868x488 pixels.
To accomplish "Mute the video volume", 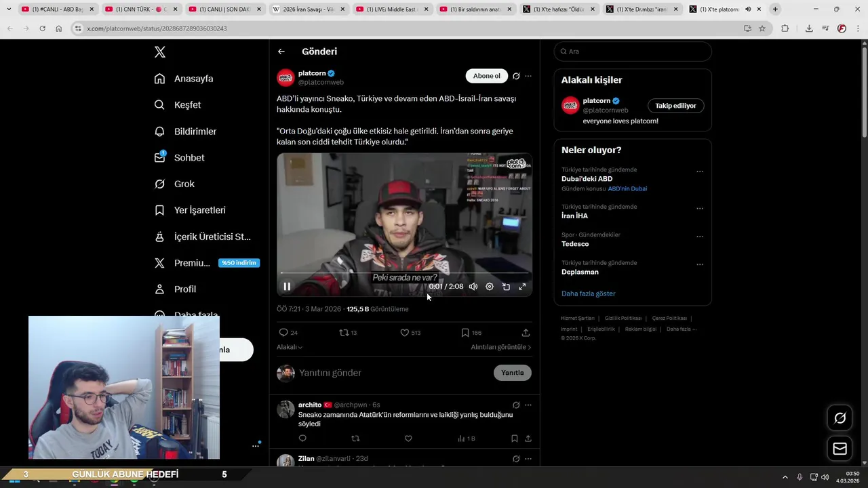I will (x=473, y=287).
